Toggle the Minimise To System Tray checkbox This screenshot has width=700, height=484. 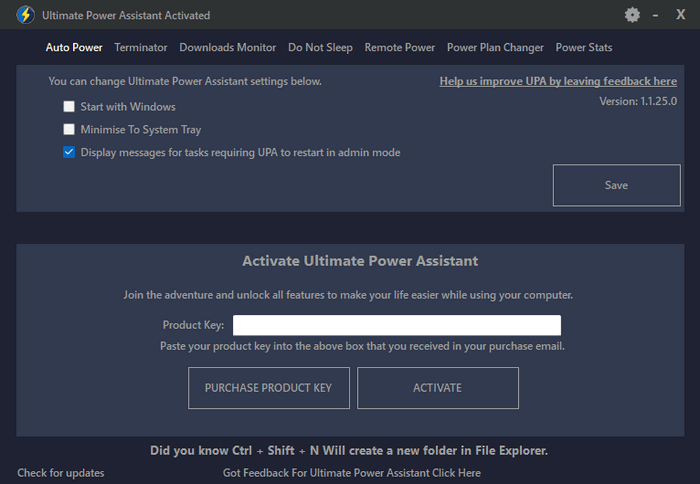pyautogui.click(x=69, y=129)
